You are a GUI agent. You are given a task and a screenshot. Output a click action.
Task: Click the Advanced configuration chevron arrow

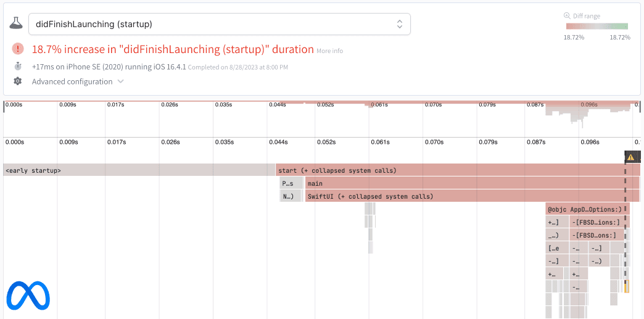pos(120,81)
